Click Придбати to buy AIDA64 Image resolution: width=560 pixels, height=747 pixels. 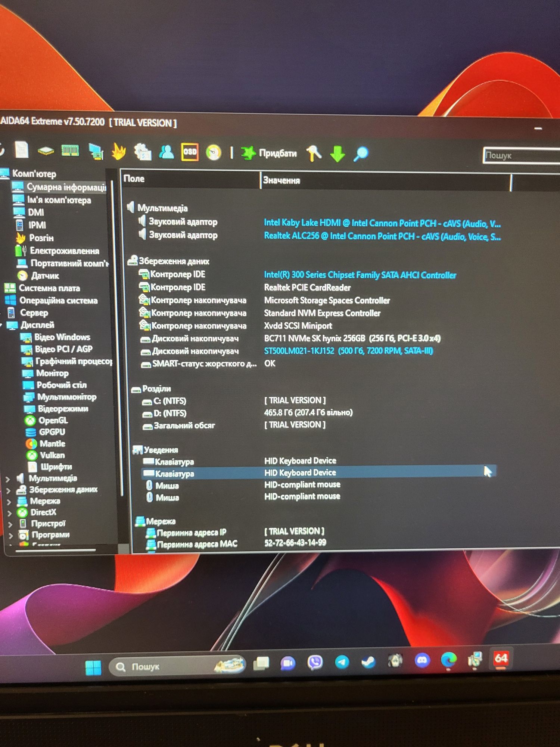pyautogui.click(x=269, y=153)
